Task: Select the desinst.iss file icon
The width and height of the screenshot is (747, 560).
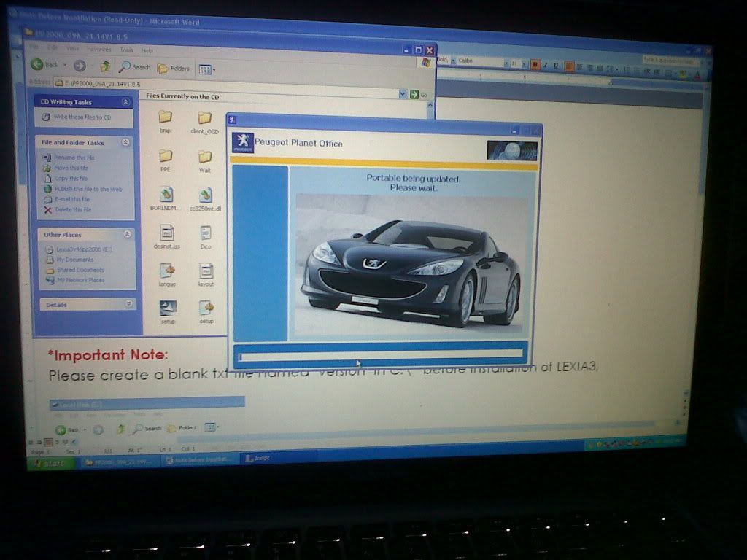Action: tap(167, 233)
